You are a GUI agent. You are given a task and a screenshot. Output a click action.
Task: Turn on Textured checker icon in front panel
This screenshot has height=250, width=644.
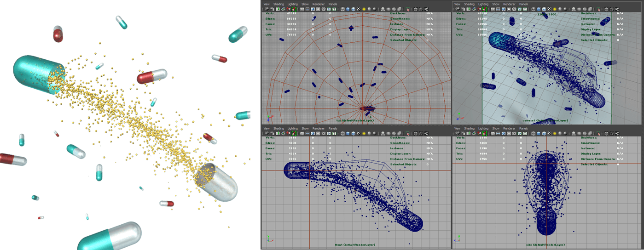pyautogui.click(x=358, y=133)
